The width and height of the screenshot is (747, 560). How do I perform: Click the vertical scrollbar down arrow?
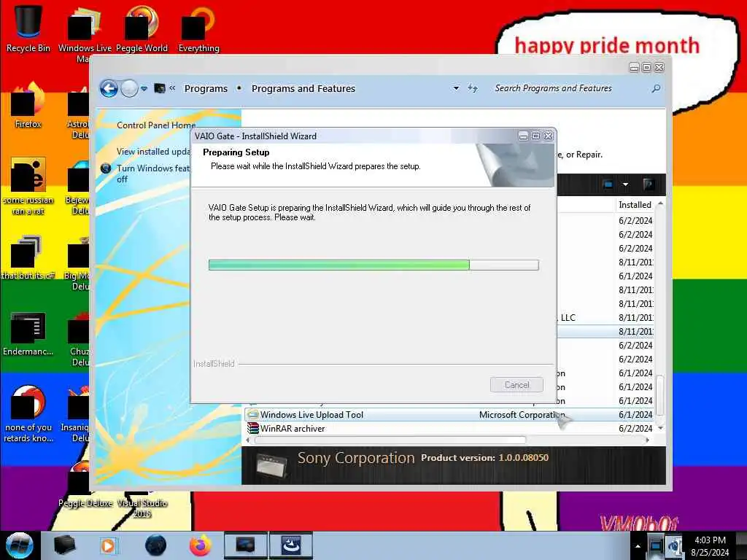[660, 428]
